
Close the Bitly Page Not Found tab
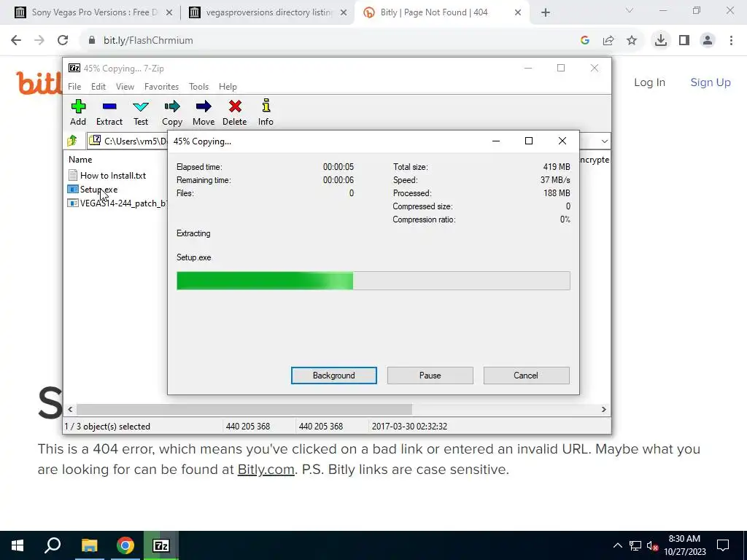(518, 13)
